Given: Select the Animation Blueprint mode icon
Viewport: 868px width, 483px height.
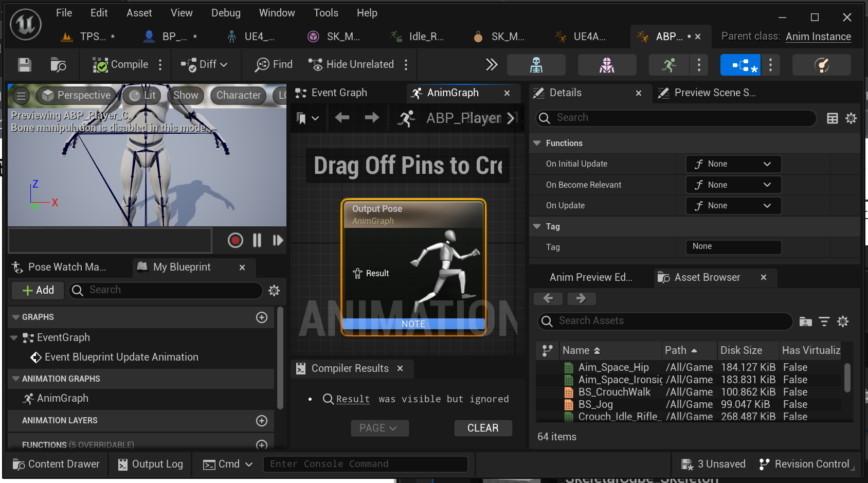Looking at the screenshot, I should click(x=740, y=65).
